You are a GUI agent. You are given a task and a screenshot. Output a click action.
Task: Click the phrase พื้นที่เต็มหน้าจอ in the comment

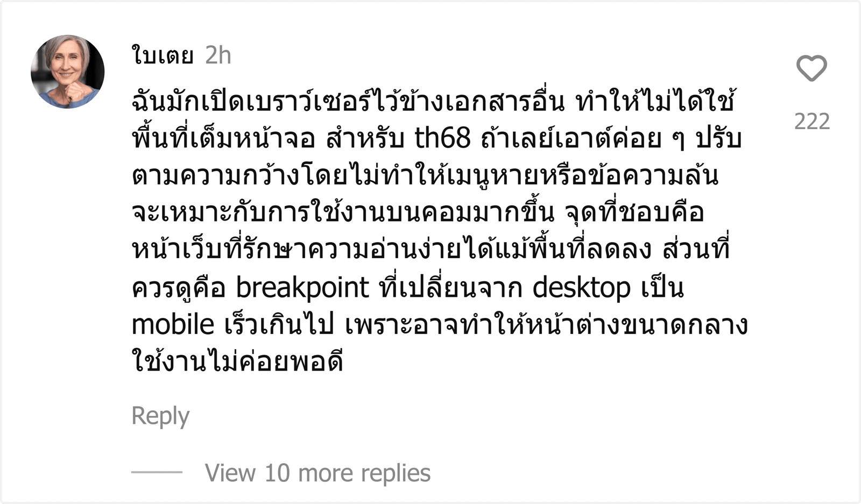point(223,139)
